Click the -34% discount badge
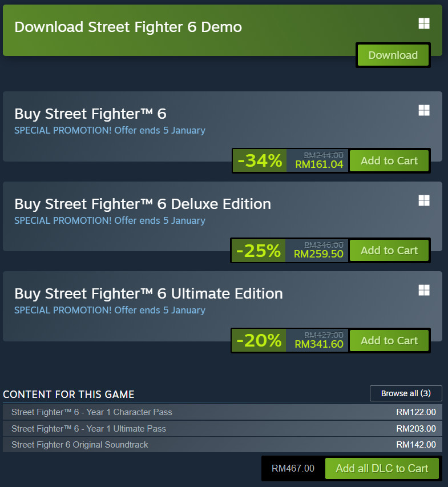 click(260, 161)
